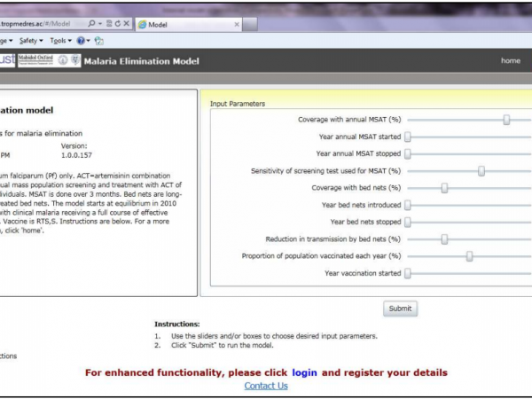Click the Submit button
The height and width of the screenshot is (399, 532).
[400, 309]
